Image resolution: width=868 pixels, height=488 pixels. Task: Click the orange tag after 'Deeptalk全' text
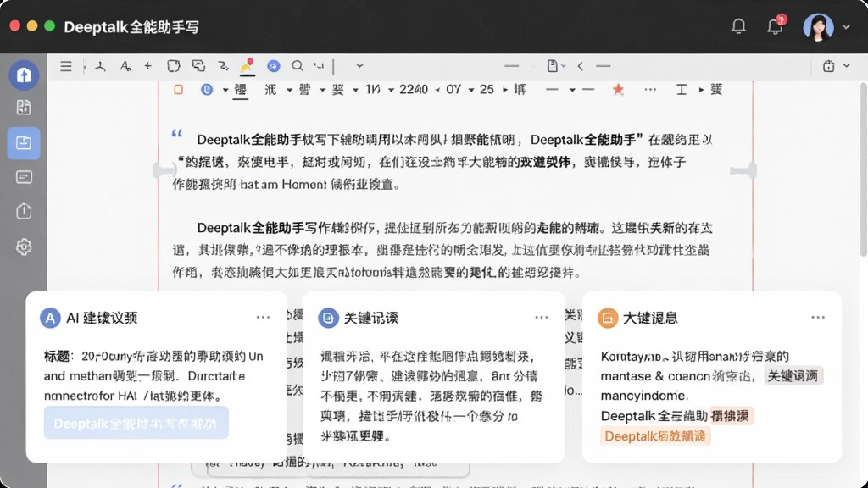point(731,416)
